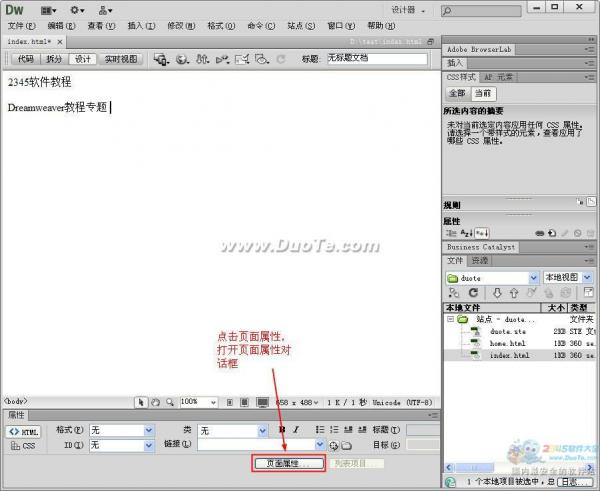This screenshot has width=600, height=491.
Task: Click the show only set properties icon
Action: [482, 233]
